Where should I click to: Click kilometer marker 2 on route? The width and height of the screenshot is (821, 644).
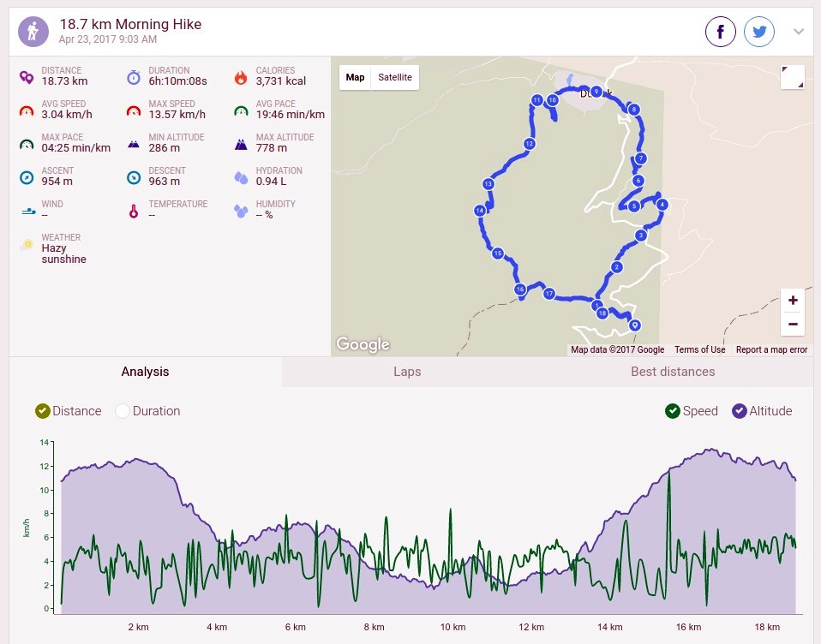click(617, 267)
